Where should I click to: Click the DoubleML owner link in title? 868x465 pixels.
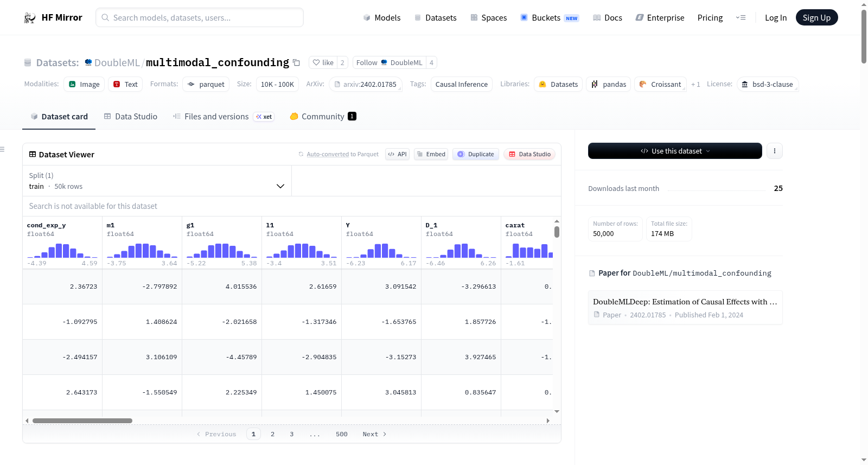point(117,62)
